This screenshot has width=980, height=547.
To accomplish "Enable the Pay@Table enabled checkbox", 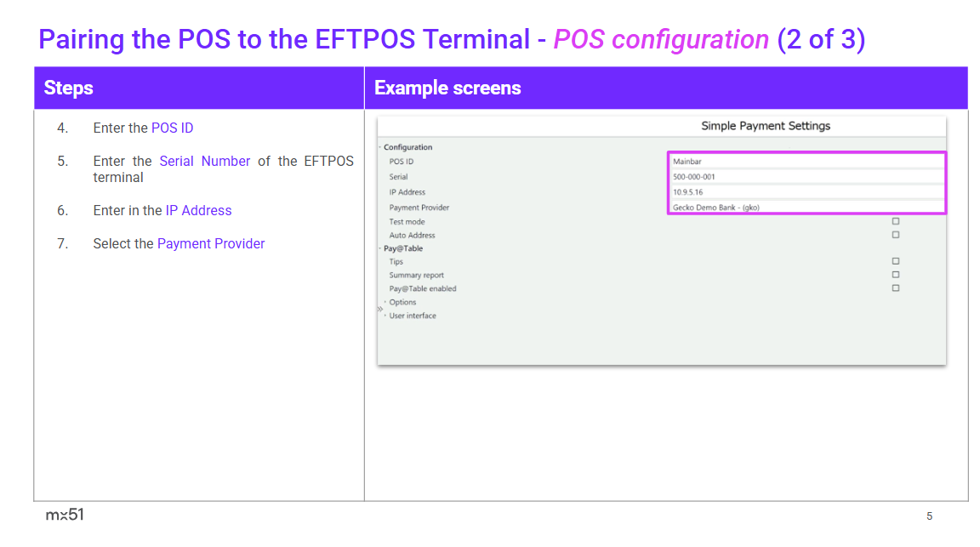I will (x=895, y=288).
